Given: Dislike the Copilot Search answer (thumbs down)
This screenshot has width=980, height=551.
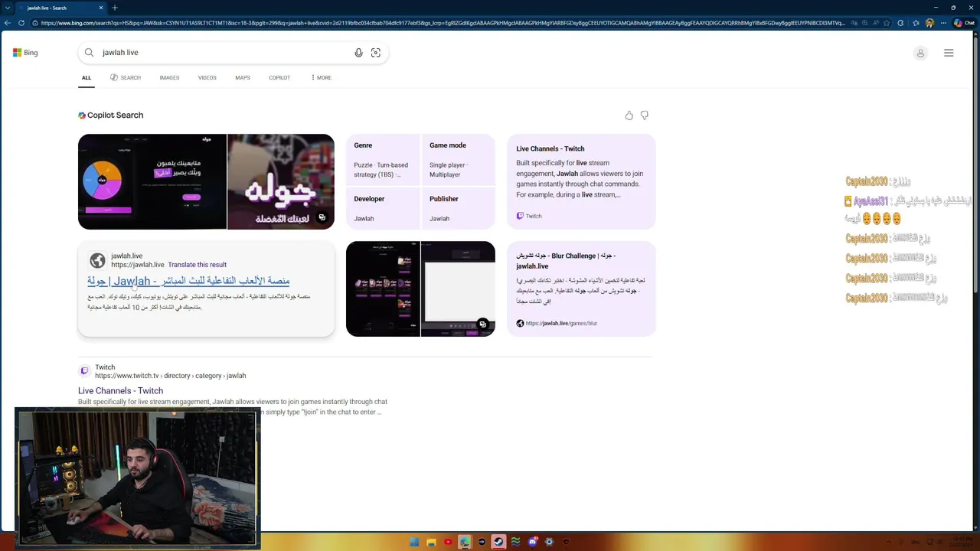Looking at the screenshot, I should coord(645,116).
